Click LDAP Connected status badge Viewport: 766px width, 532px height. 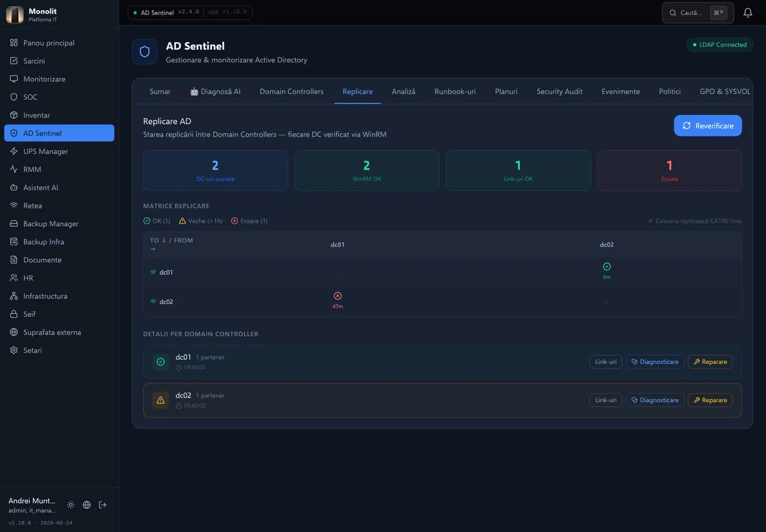pyautogui.click(x=719, y=44)
